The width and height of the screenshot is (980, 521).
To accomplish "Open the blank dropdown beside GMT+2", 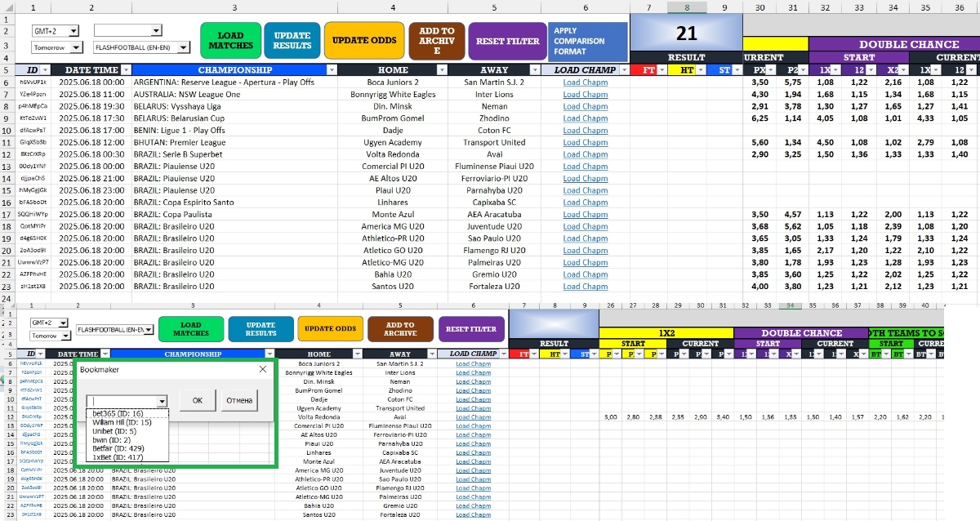I will 157,31.
